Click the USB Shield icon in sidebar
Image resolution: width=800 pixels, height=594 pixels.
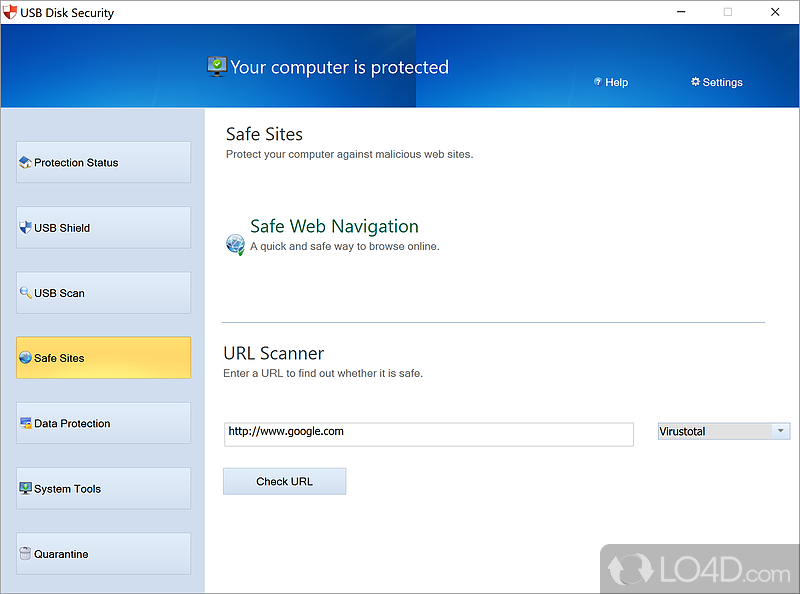(x=25, y=228)
